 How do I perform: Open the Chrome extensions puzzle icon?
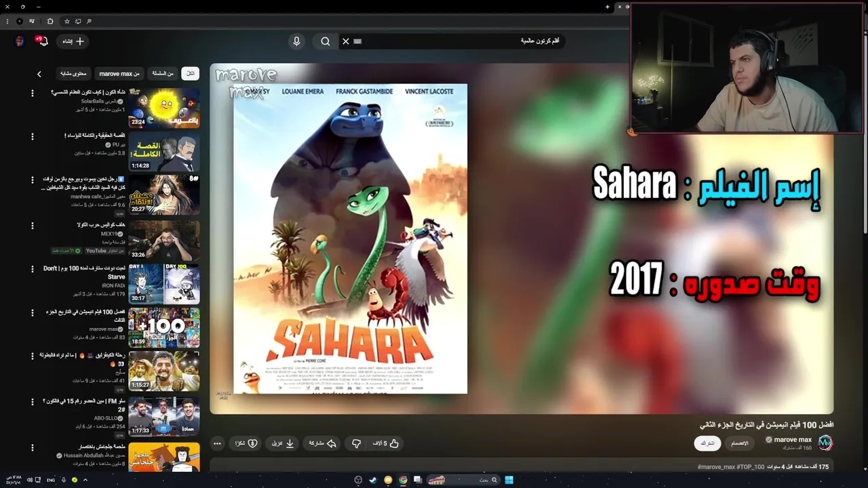(x=50, y=21)
